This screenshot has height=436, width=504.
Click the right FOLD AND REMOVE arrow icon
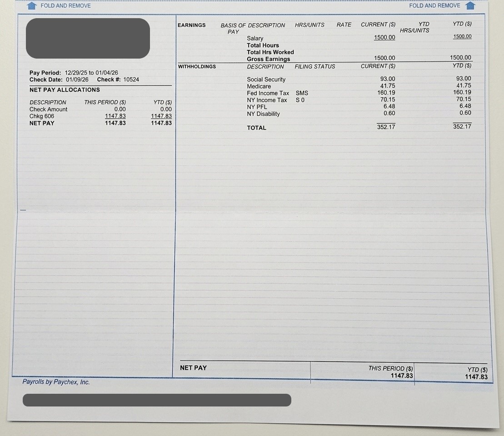[x=471, y=5]
